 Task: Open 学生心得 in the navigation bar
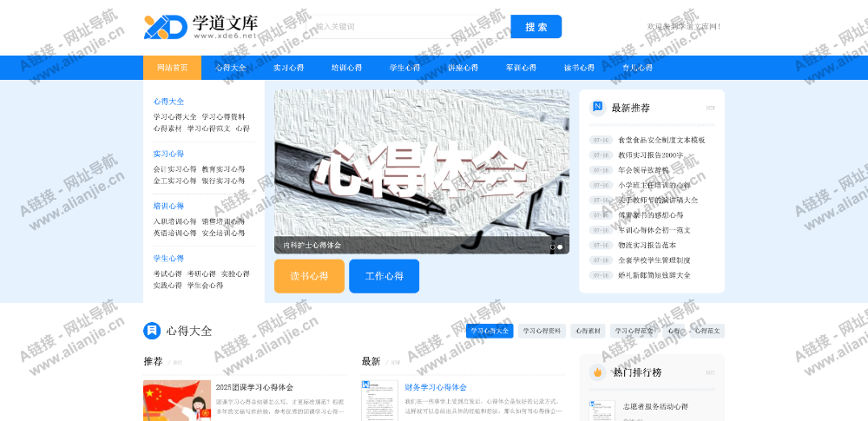point(404,68)
